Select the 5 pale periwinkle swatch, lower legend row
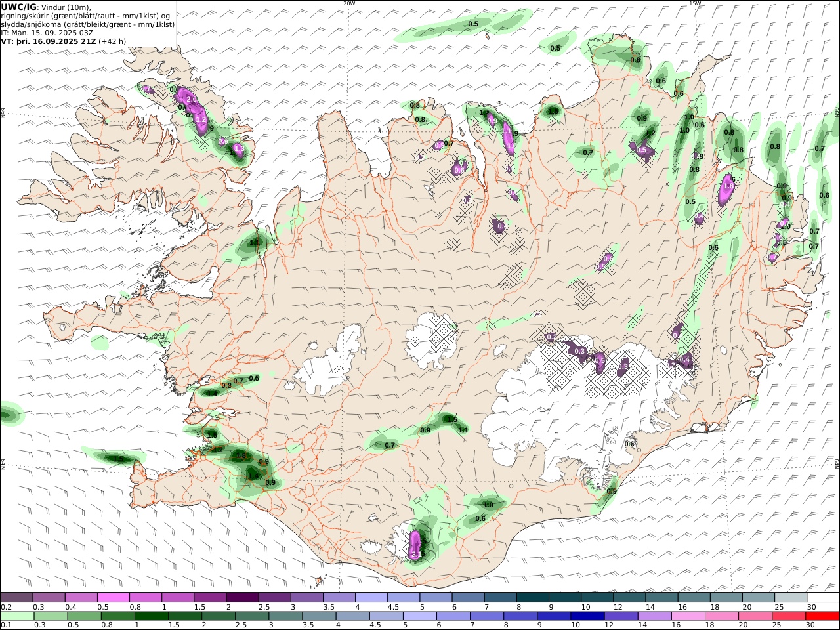840x630 pixels. coord(420,616)
